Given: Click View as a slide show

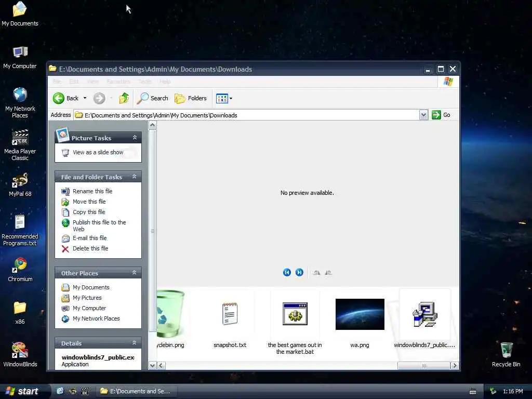Looking at the screenshot, I should click(x=92, y=152).
